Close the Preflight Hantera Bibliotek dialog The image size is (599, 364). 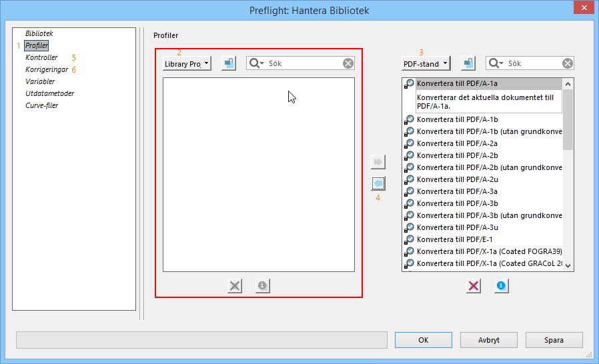tap(584, 7)
